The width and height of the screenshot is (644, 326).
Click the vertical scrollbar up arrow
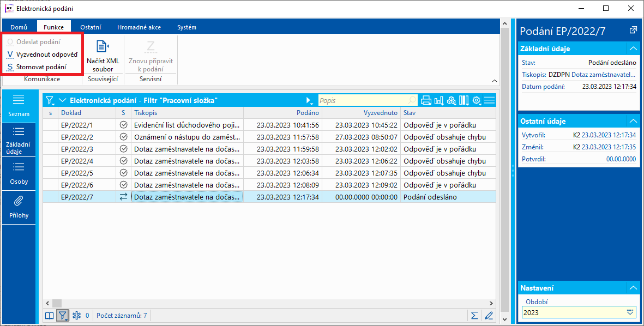pyautogui.click(x=505, y=24)
